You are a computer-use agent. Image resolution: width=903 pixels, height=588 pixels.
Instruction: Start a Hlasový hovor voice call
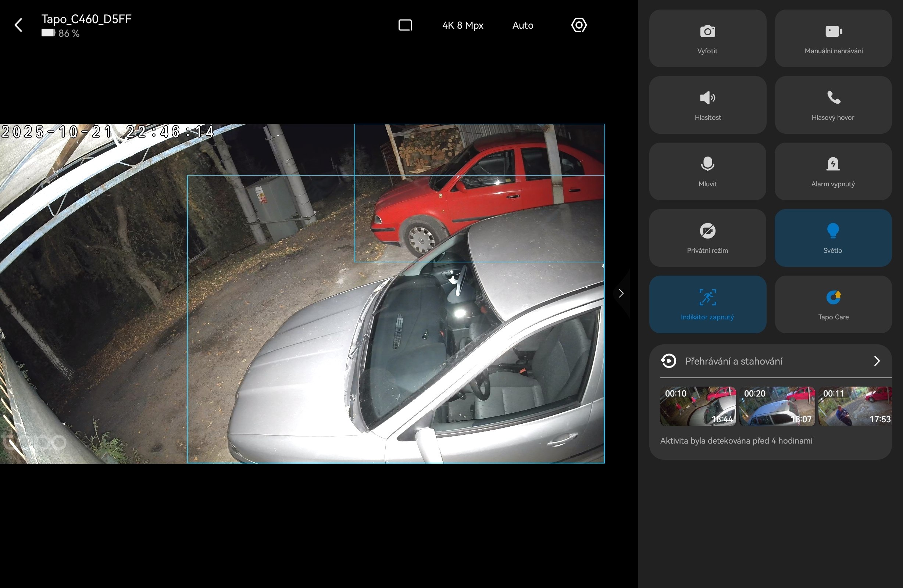pos(833,105)
